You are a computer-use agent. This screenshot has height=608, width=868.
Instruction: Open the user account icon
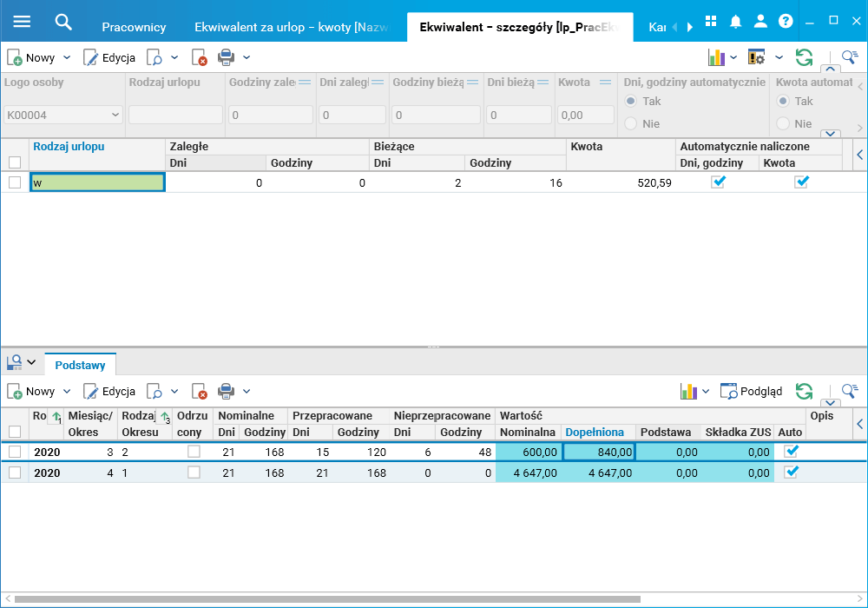(x=760, y=22)
